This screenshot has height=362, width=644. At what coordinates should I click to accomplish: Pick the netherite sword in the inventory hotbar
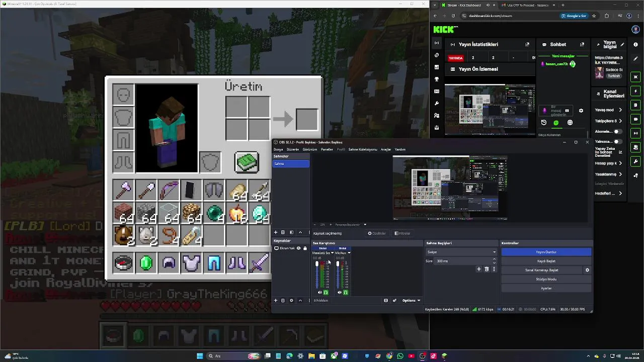coord(260,263)
